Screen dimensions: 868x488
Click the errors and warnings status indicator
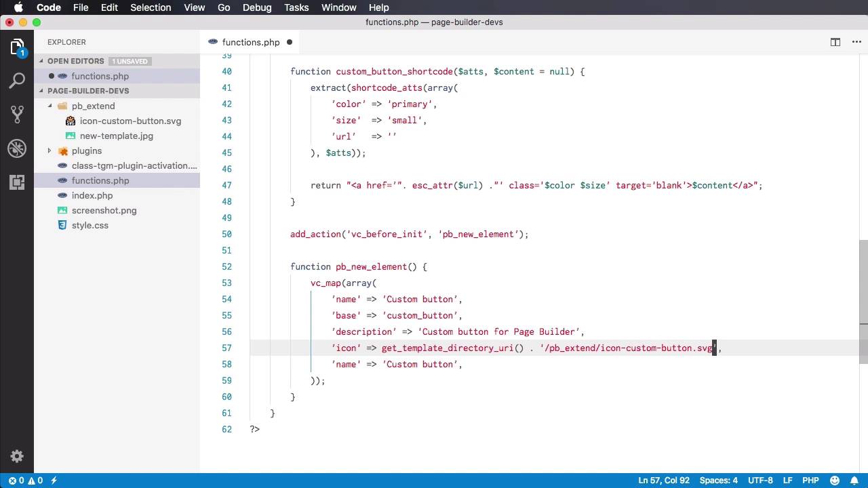[x=25, y=481]
